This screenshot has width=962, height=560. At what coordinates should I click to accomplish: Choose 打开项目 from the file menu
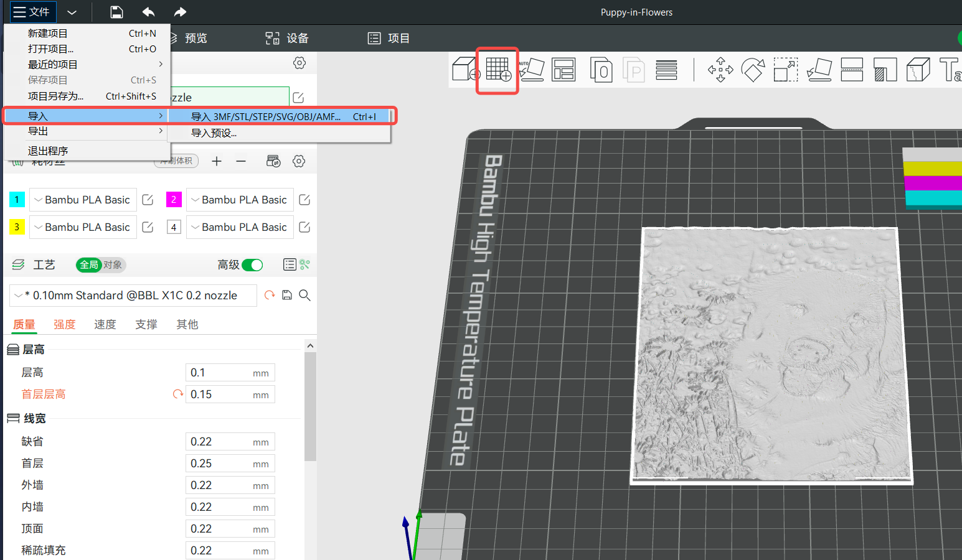coord(87,49)
